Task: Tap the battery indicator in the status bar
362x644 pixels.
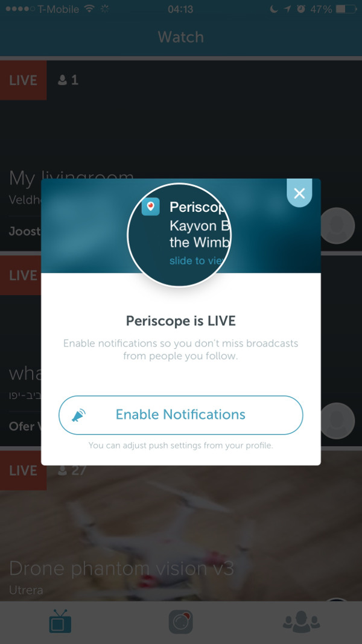Action: coord(346,9)
